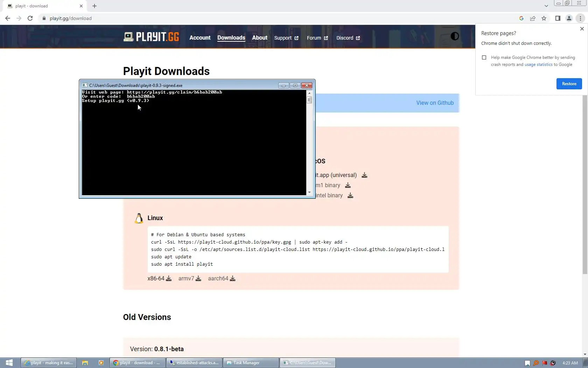
Task: Open the About navigation item
Action: tap(260, 38)
